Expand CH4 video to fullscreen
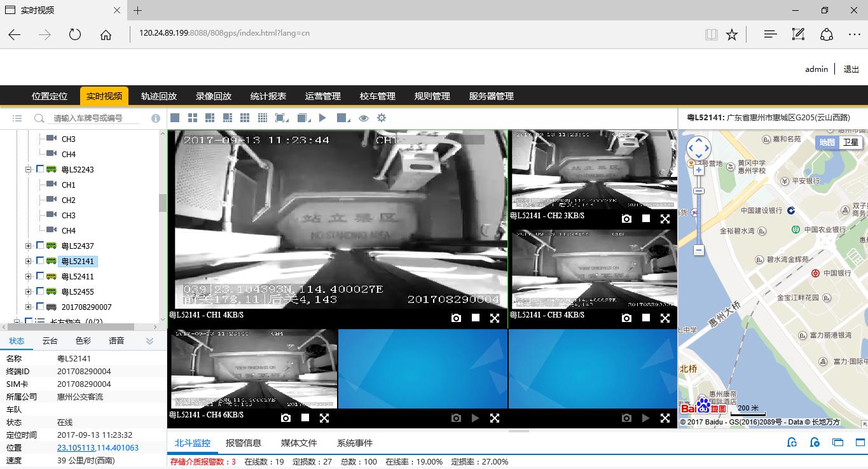The image size is (868, 469). (x=324, y=418)
